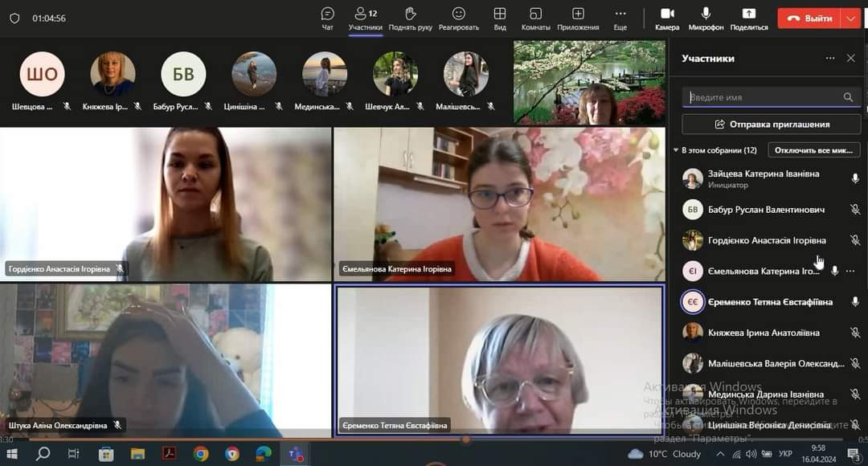This screenshot has height=466, width=868.
Task: Click Цинішіна avatar in top strip
Action: coord(254,74)
